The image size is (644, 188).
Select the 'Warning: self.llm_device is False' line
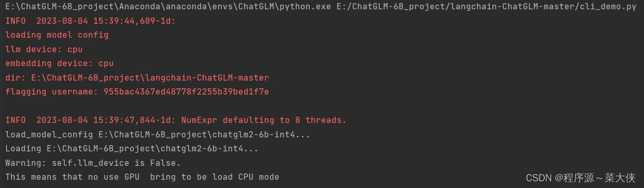click(93, 163)
